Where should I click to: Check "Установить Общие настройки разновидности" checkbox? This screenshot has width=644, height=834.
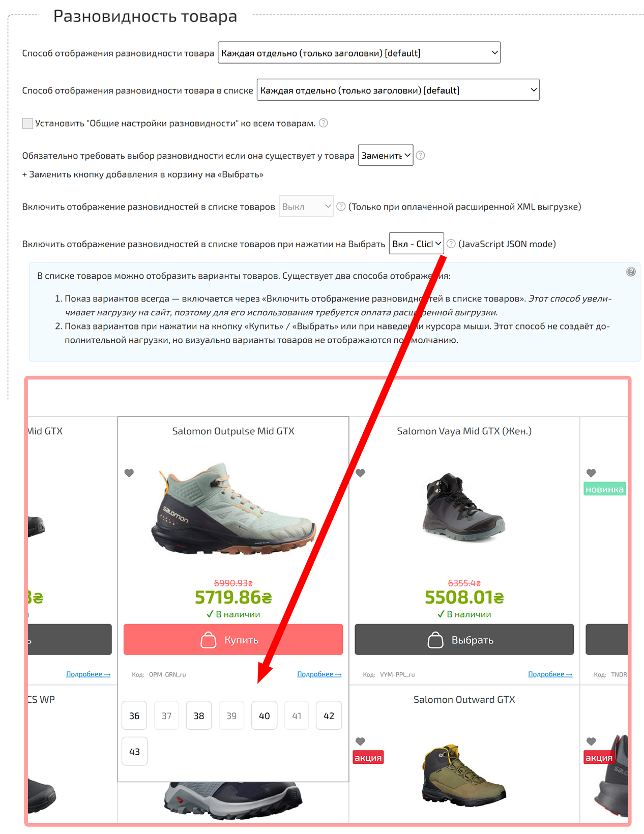point(27,123)
